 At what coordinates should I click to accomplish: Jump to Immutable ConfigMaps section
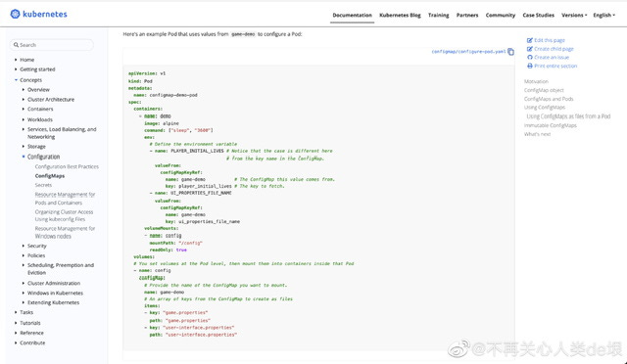coord(551,125)
